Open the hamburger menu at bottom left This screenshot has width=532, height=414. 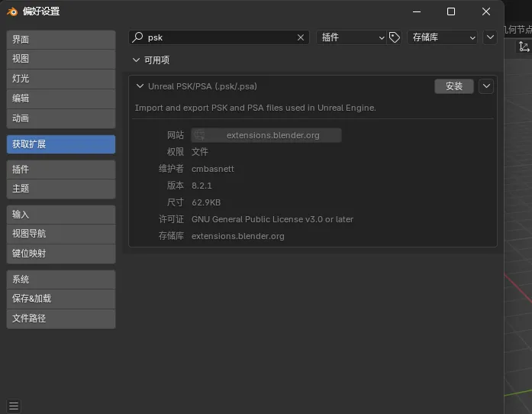[14, 406]
